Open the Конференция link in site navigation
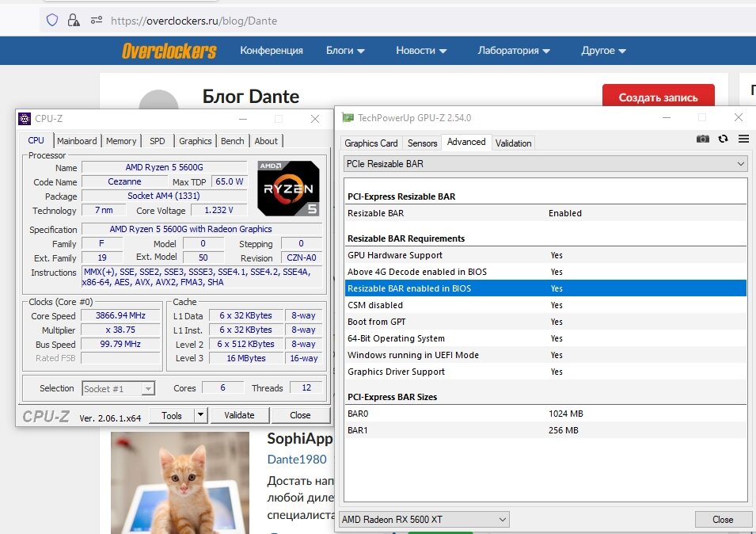This screenshot has height=534, width=756. tap(272, 50)
